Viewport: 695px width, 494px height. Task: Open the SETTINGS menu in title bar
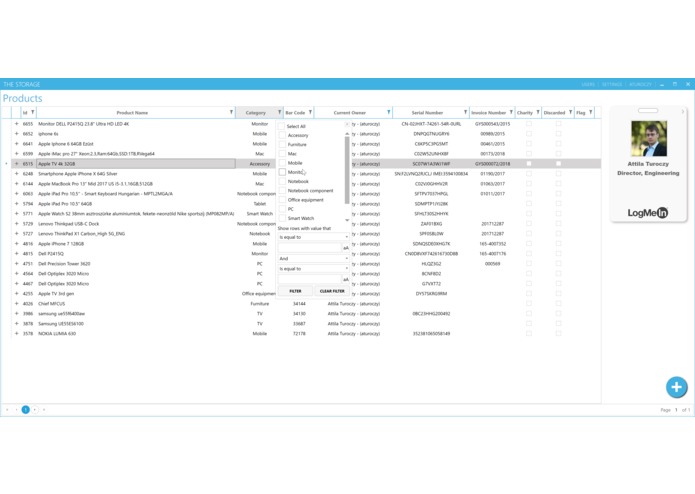[x=612, y=84]
